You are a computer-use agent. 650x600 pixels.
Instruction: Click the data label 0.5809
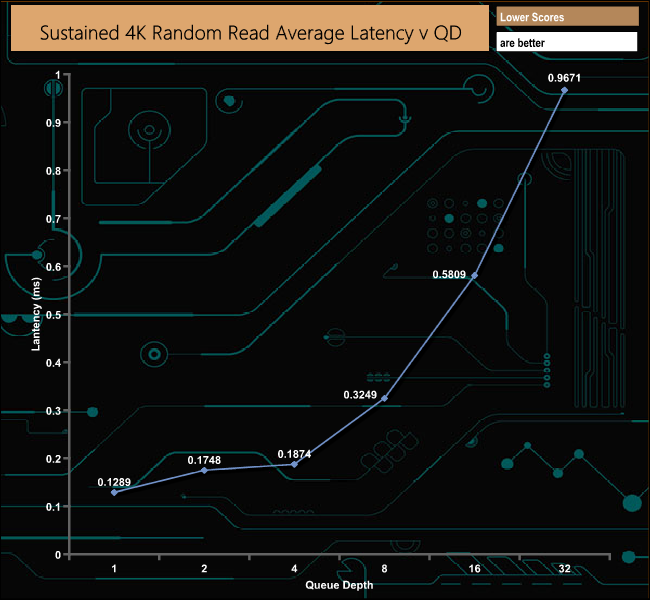point(449,274)
